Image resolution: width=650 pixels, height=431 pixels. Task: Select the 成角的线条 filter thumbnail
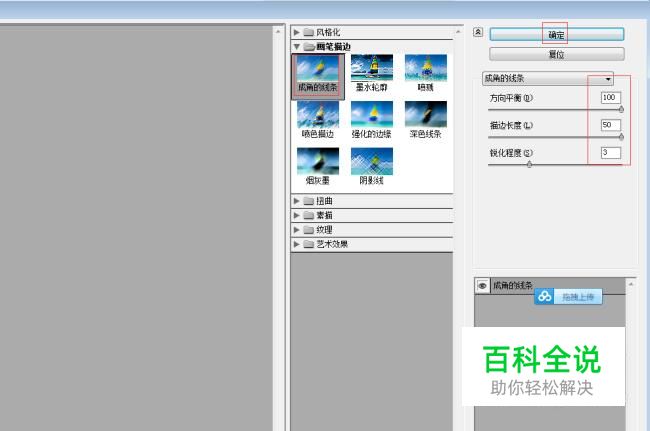pos(318,76)
